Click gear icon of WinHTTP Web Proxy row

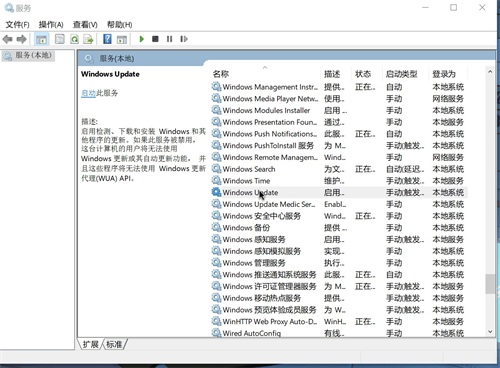216,321
